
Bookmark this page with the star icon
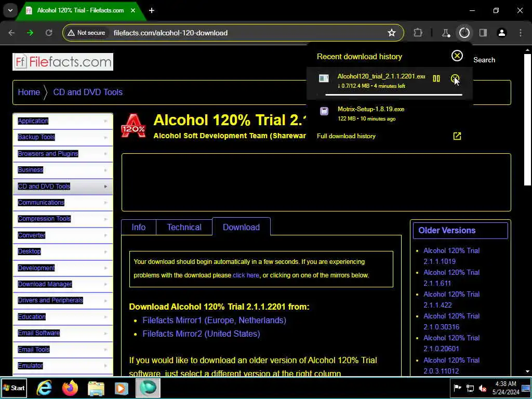(392, 33)
